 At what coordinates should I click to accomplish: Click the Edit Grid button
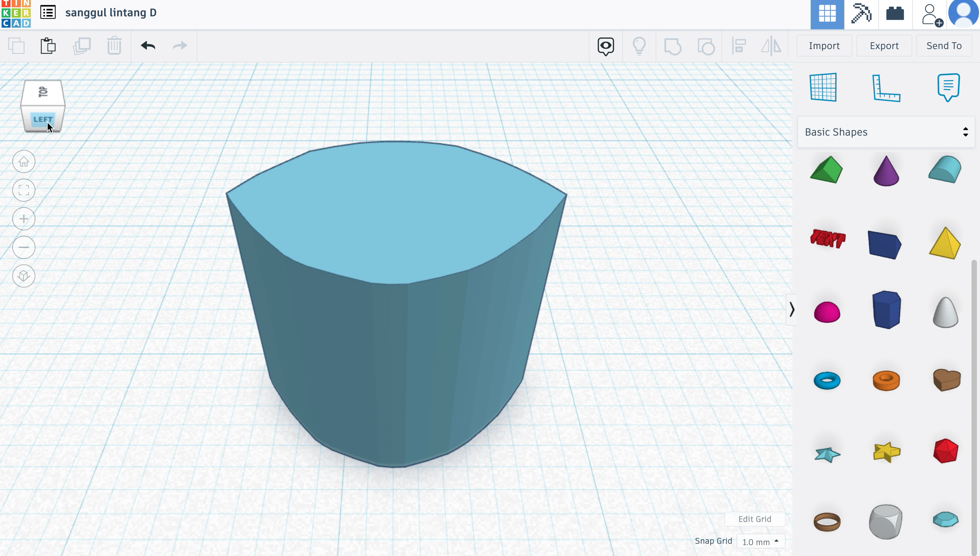coord(755,519)
